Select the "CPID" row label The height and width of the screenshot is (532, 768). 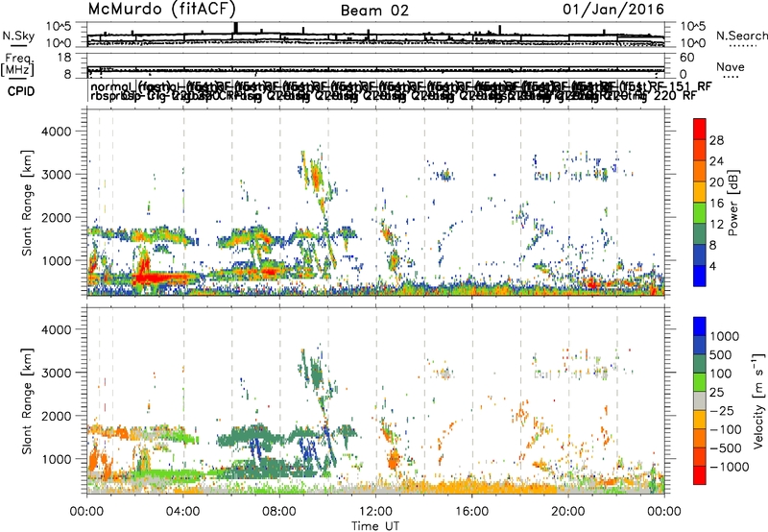pyautogui.click(x=21, y=91)
